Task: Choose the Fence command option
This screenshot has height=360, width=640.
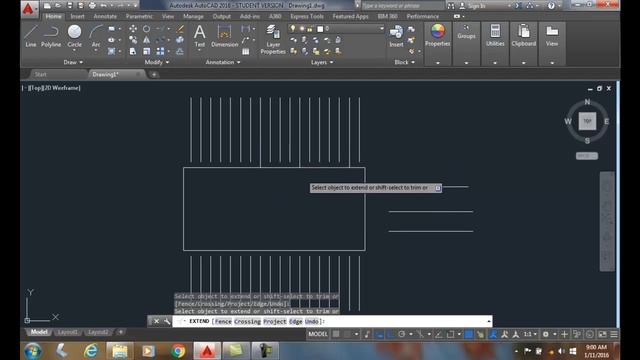Action: point(223,322)
